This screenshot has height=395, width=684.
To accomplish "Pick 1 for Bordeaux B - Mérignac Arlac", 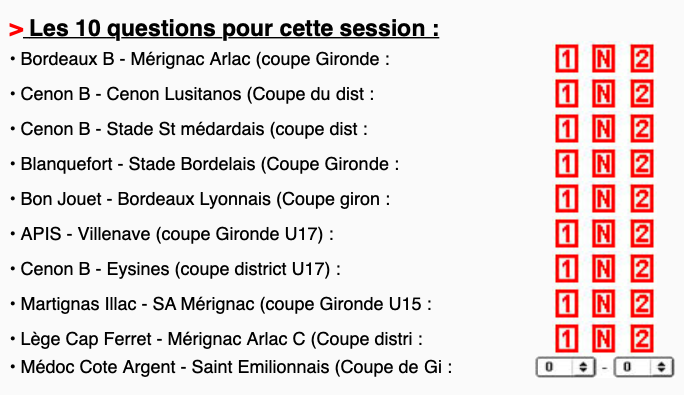I will pos(566,58).
